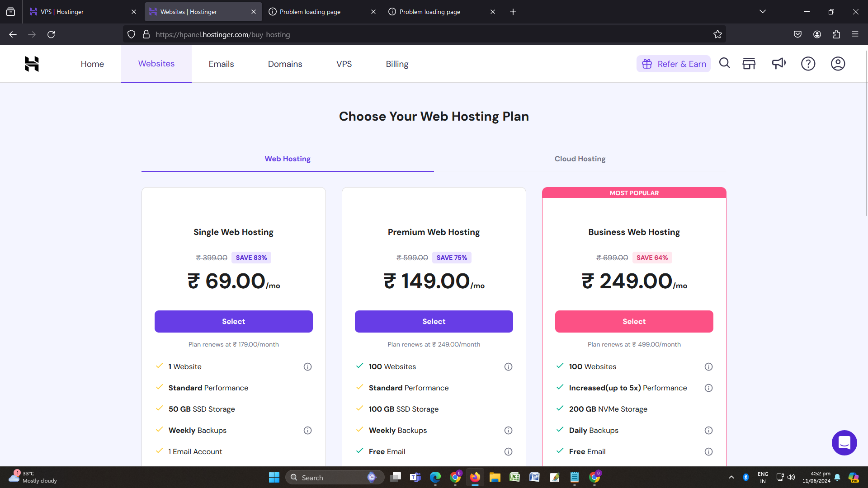Open the chat support bubble icon

point(844,443)
